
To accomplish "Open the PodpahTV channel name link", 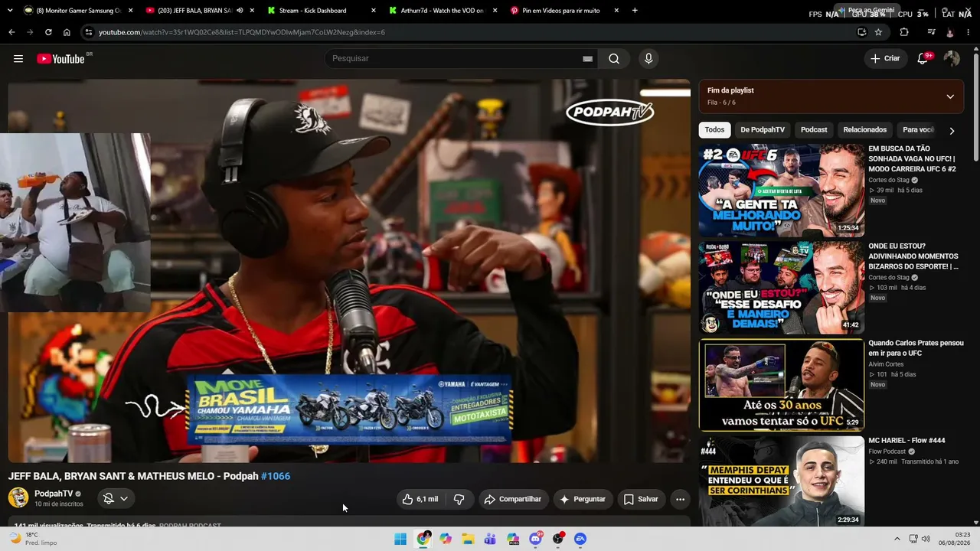I will [x=54, y=494].
